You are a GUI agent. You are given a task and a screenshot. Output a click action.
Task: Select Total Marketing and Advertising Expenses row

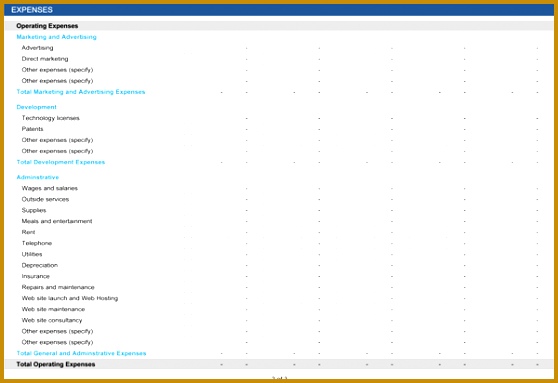(81, 92)
